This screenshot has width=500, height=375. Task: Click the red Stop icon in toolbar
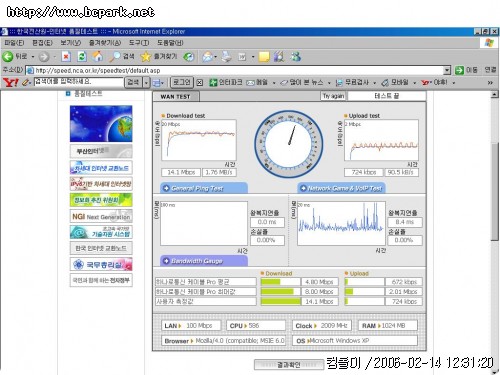point(66,57)
